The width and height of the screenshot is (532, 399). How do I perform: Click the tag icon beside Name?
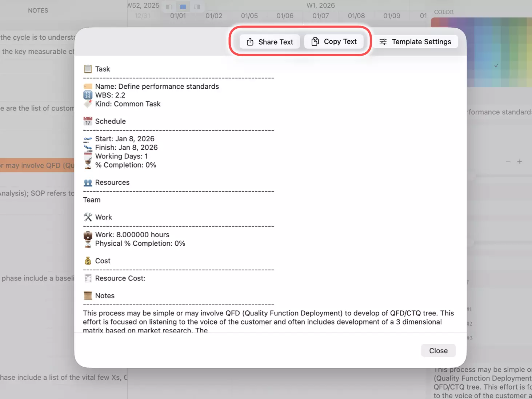pos(88,86)
